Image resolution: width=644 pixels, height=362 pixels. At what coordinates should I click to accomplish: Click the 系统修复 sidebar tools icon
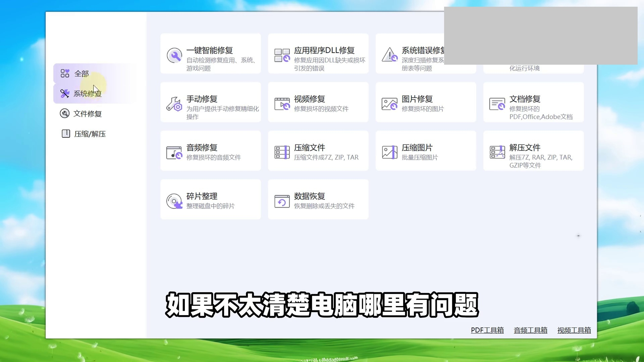coord(64,94)
